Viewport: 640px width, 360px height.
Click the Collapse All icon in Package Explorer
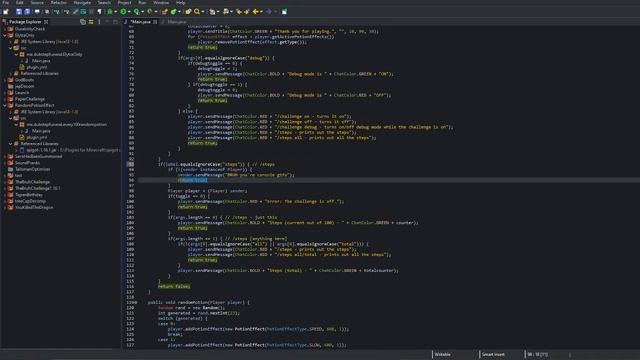point(83,22)
